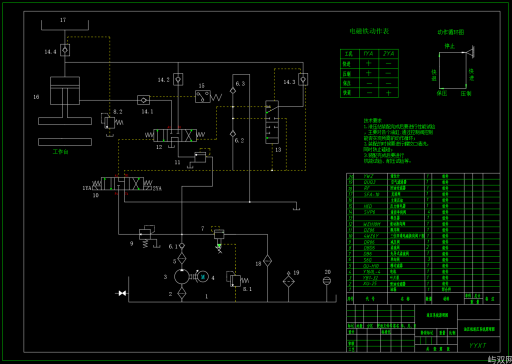512x364 pixels.
Task: Select the cooler symbol labeled 19
Action: [289, 281]
